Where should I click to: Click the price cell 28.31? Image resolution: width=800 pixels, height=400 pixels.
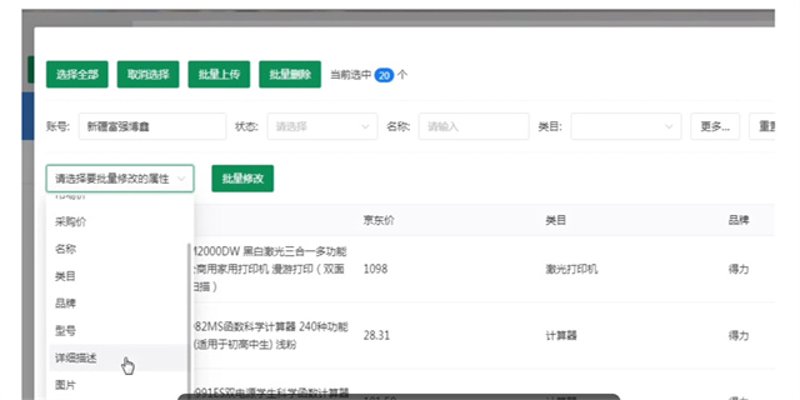point(377,336)
